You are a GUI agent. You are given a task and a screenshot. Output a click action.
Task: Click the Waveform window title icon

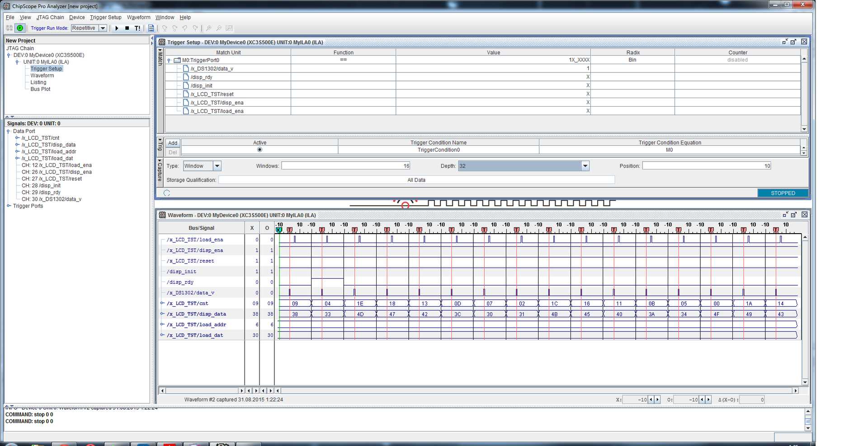click(x=162, y=215)
